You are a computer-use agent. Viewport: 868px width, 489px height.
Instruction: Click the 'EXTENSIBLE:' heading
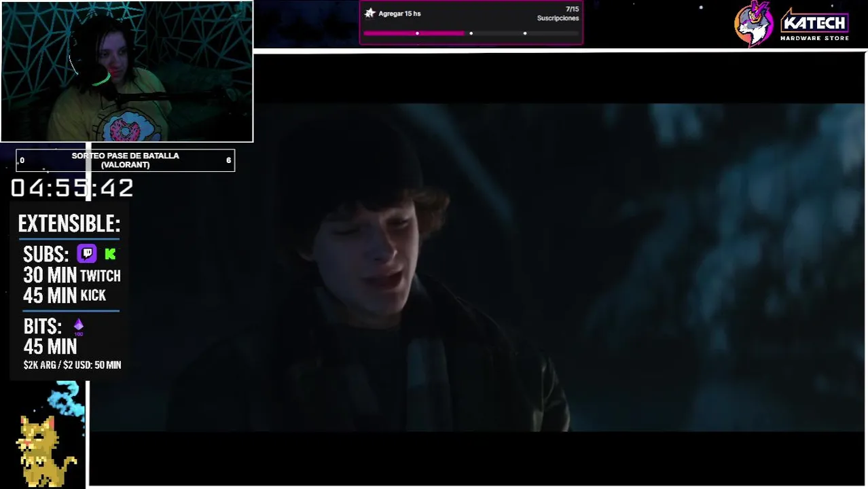click(69, 223)
